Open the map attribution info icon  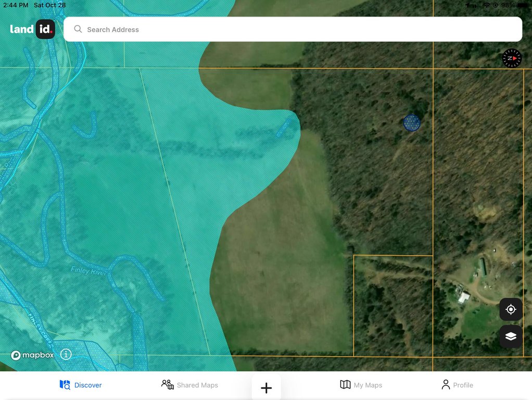tap(66, 355)
